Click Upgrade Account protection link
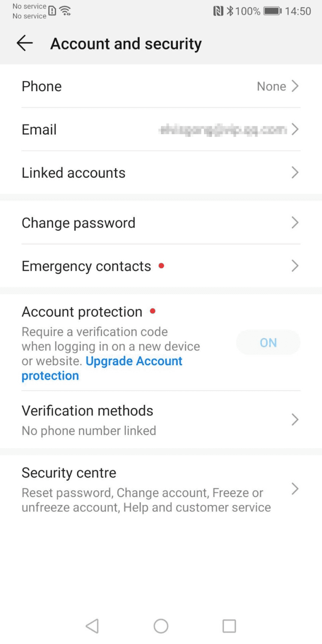The image size is (322, 644). point(134,361)
